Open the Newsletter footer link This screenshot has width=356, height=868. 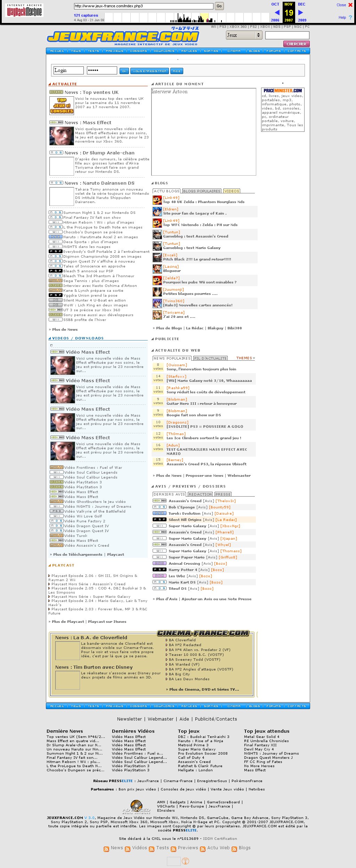point(129,719)
